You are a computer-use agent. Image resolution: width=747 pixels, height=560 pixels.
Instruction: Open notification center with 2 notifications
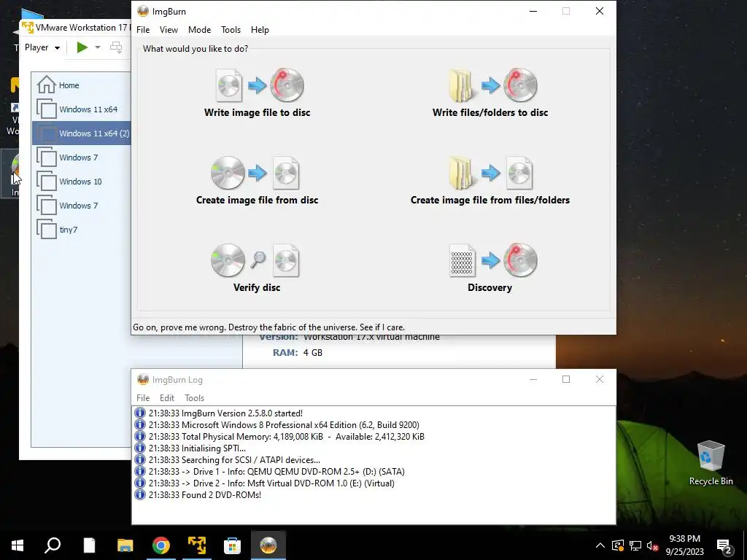click(x=724, y=545)
